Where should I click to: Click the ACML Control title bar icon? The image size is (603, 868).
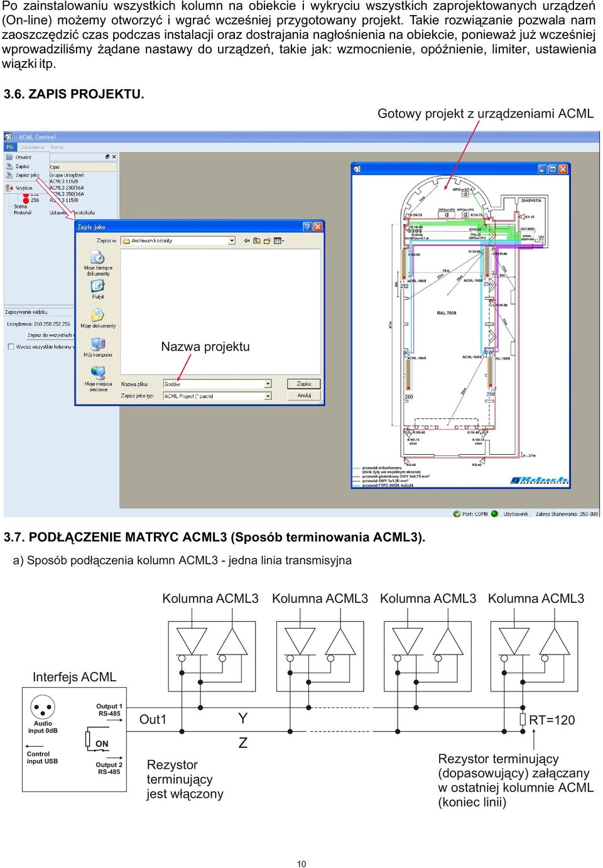9,136
